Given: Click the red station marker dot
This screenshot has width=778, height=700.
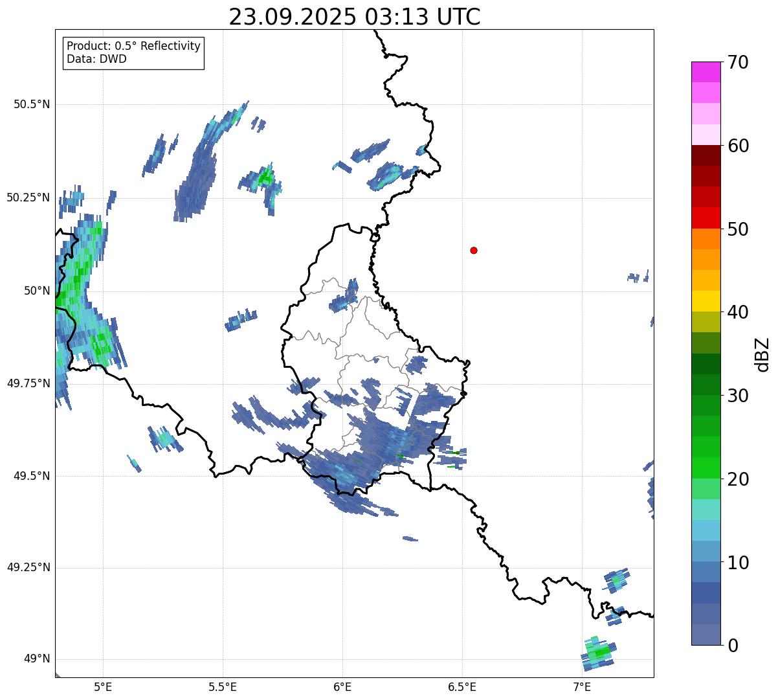Looking at the screenshot, I should pyautogui.click(x=474, y=250).
